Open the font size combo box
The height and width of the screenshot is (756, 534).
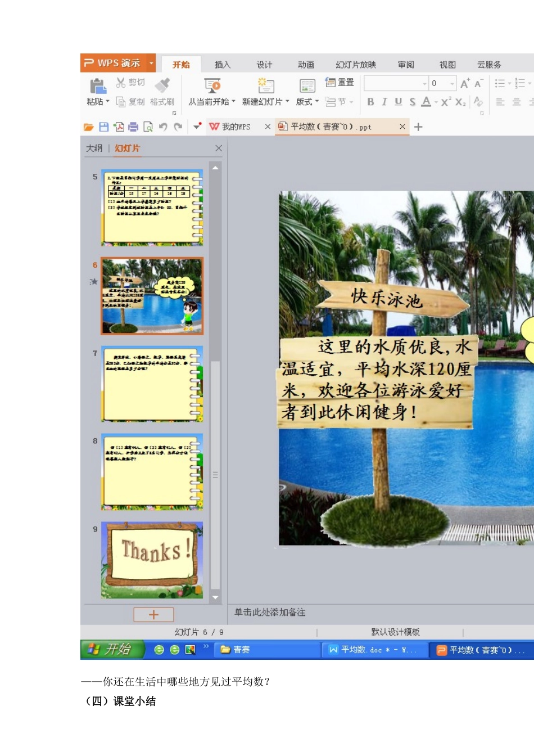[x=443, y=83]
